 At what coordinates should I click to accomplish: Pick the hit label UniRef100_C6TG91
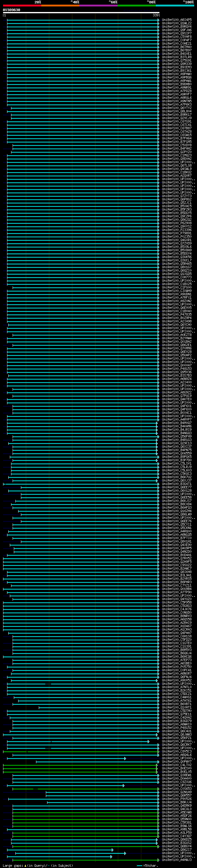(x=177, y=121)
